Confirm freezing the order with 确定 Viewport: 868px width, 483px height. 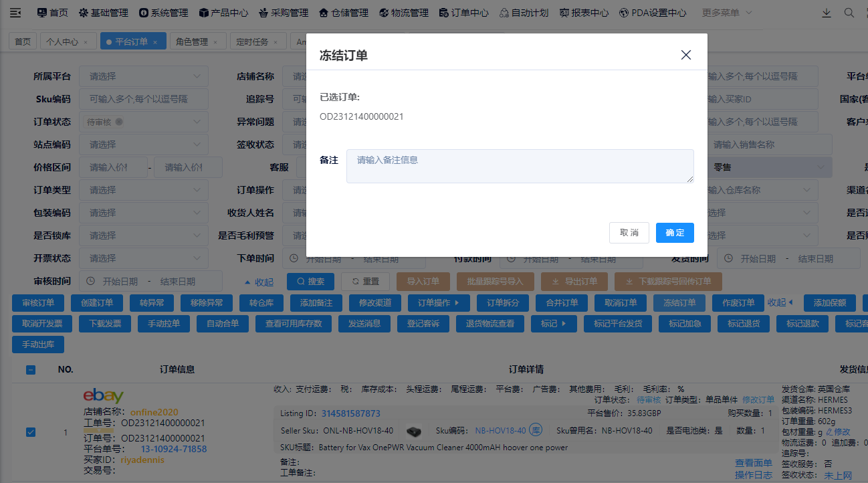coord(675,233)
